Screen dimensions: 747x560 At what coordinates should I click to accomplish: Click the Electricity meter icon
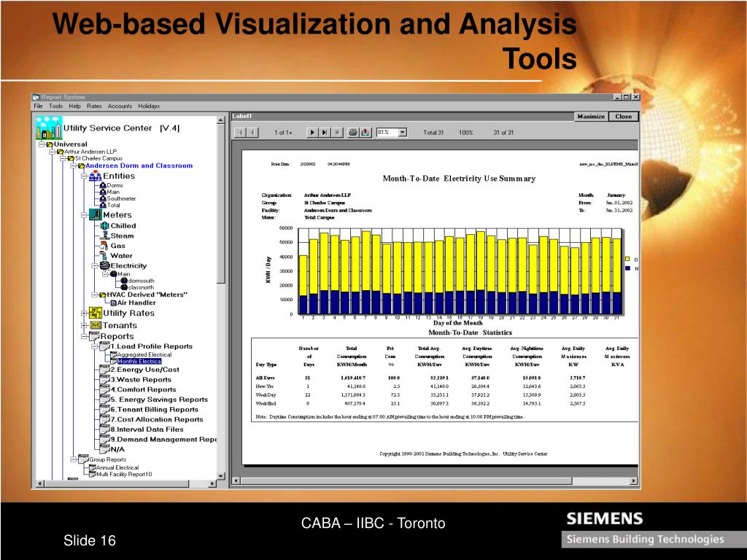coord(105,265)
